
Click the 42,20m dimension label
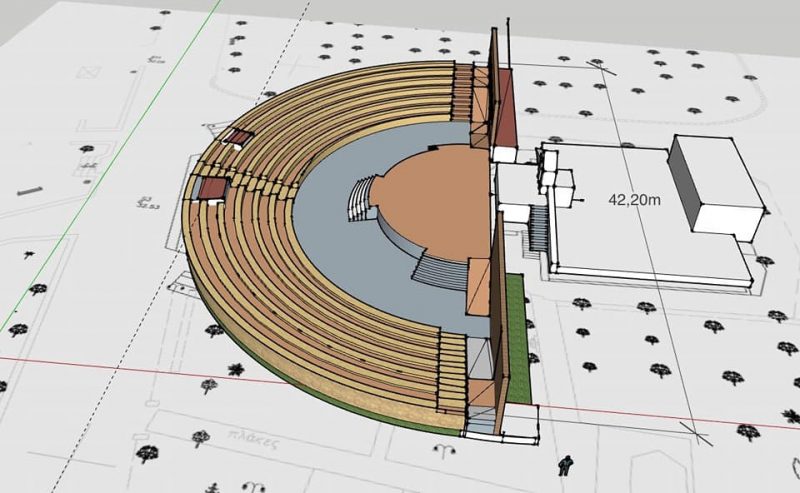coord(634,200)
